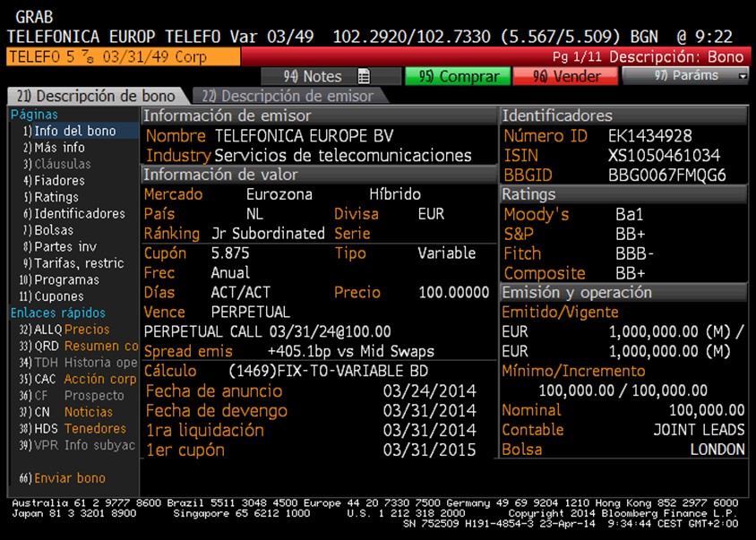
Task: Click the Fecha de anuncio date 03/24/2014
Action: (430, 390)
